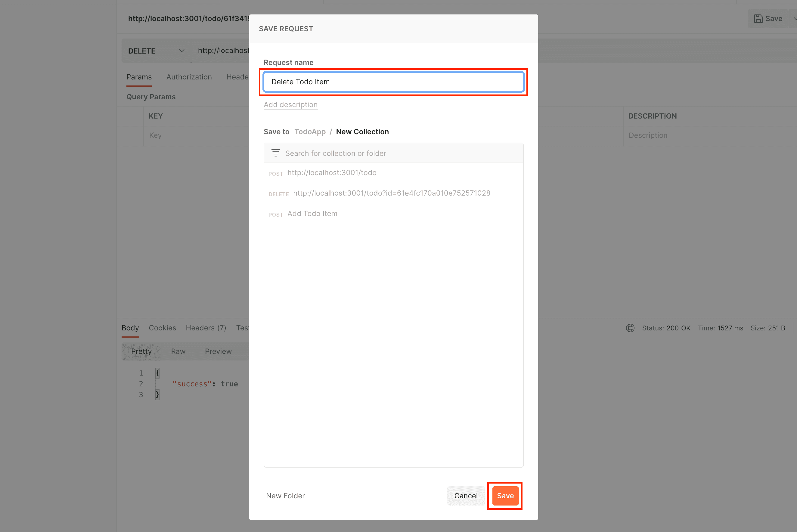Click the TodoApp breadcrumb in Save to
The image size is (797, 532).
tap(310, 131)
